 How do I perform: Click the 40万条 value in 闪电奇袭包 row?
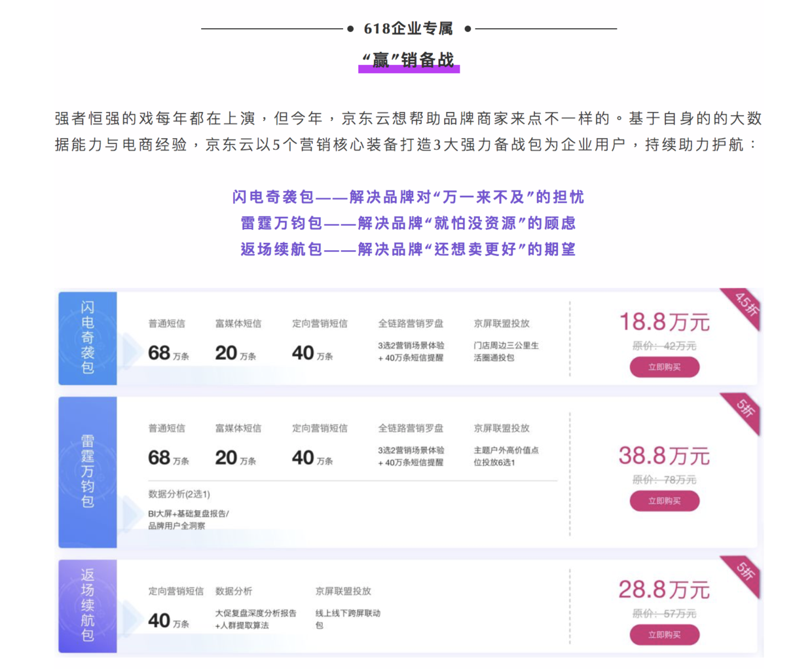[x=312, y=353]
